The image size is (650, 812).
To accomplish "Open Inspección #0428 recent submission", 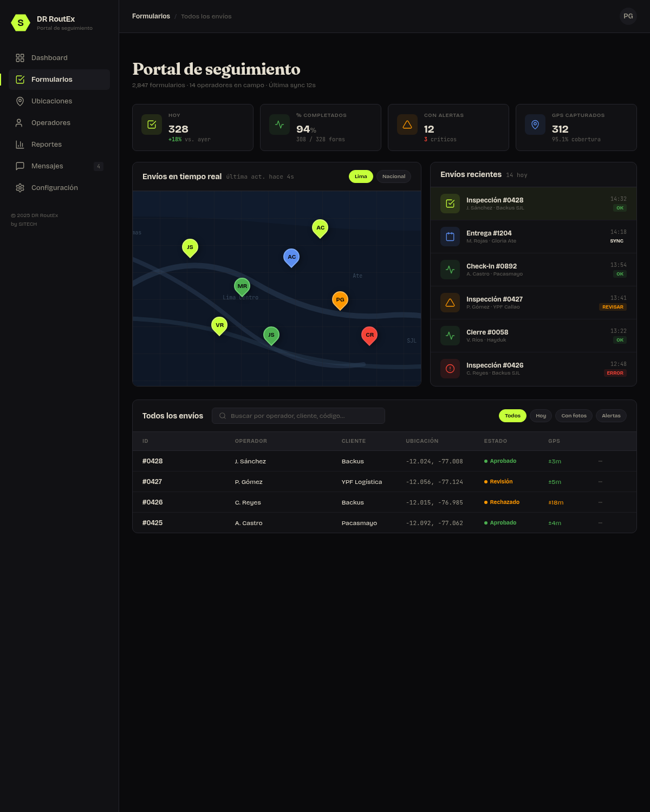I will 534,204.
